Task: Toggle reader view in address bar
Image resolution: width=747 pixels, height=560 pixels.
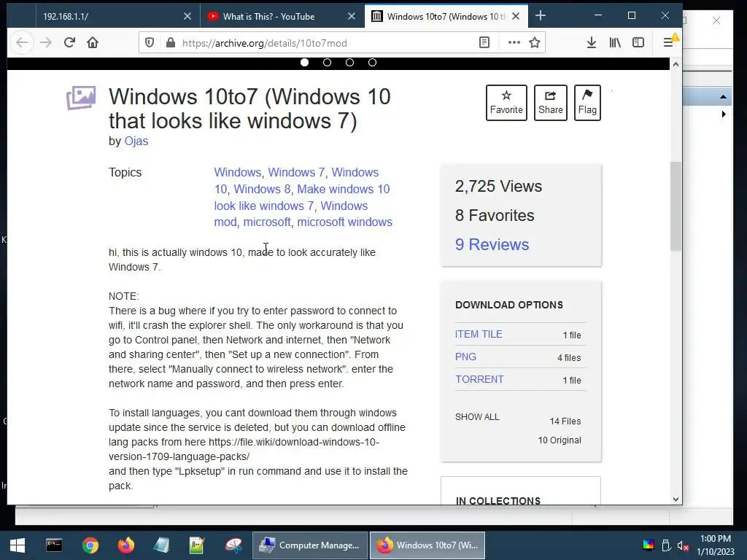Action: click(484, 43)
